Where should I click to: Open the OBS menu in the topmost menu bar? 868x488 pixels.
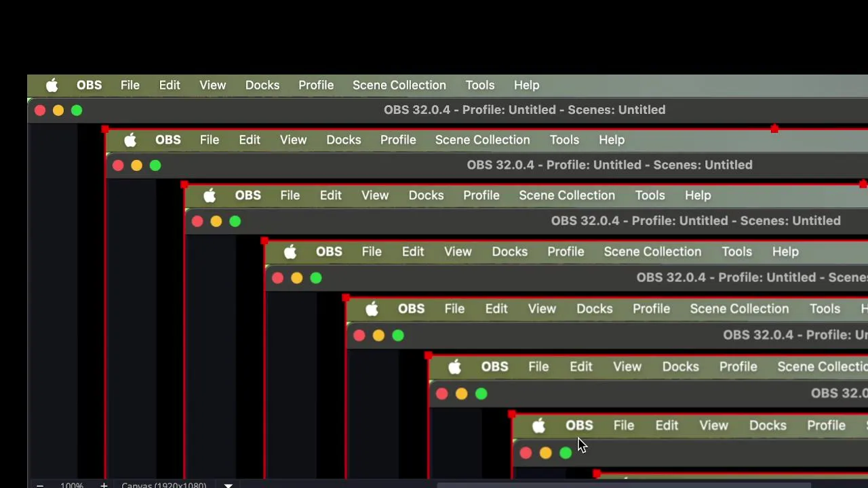pos(89,85)
